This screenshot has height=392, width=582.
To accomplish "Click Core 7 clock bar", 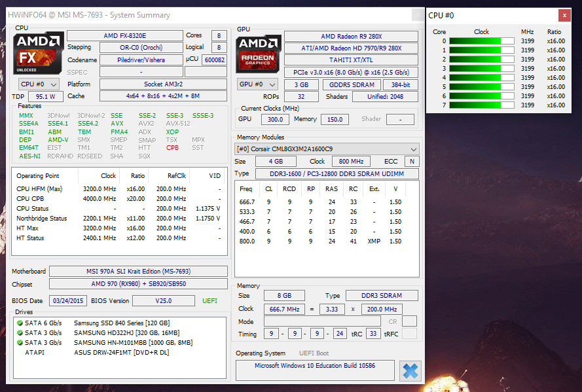I will [481, 105].
